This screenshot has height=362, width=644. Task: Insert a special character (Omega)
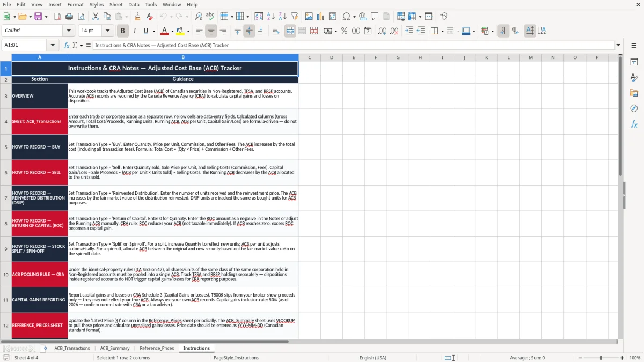[346, 17]
